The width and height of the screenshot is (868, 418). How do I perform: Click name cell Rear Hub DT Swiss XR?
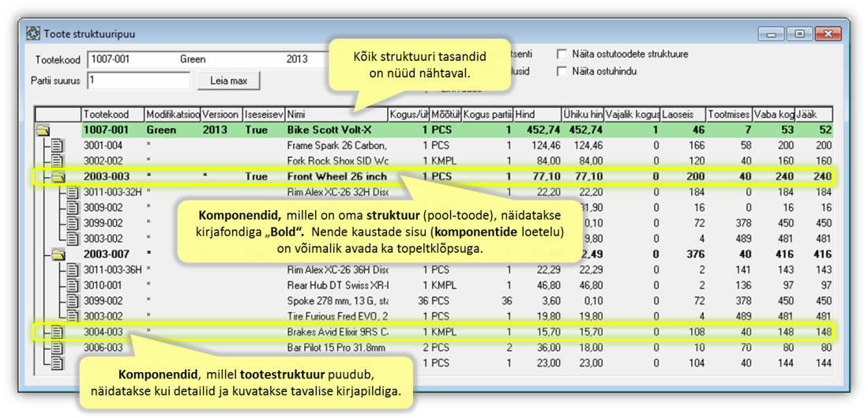point(336,285)
